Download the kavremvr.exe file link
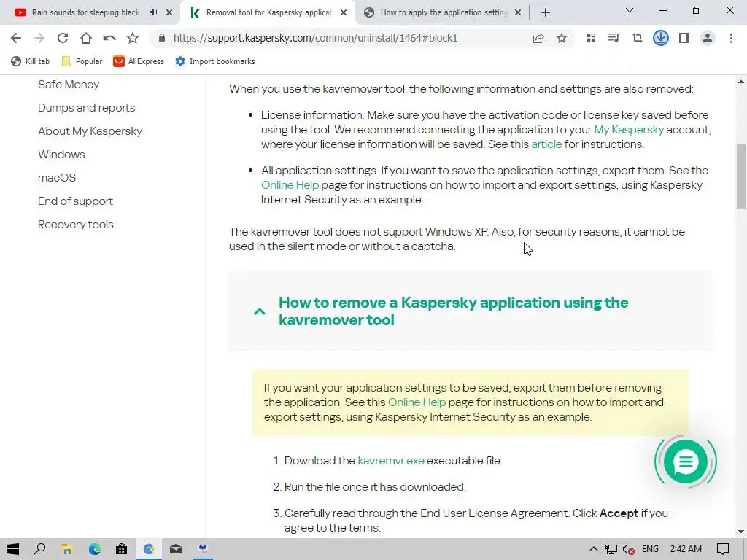The height and width of the screenshot is (560, 747). point(391,461)
